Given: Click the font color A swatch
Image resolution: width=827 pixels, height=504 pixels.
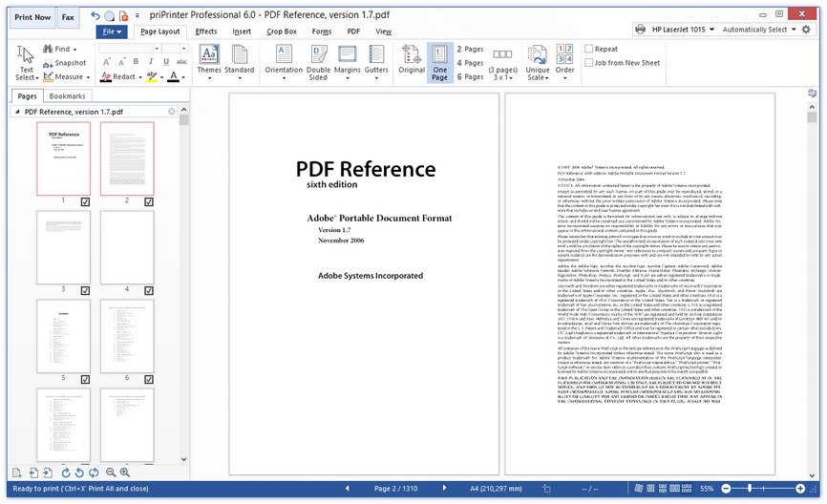Looking at the screenshot, I should 174,77.
